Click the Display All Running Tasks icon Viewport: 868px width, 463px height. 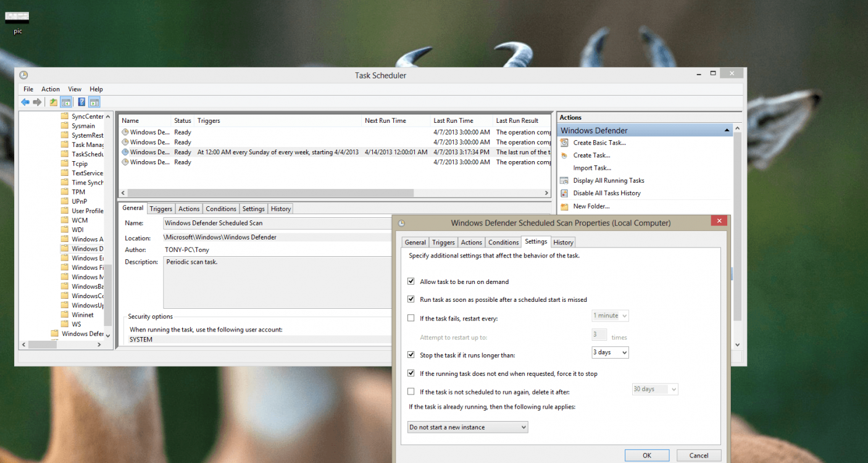tap(564, 181)
